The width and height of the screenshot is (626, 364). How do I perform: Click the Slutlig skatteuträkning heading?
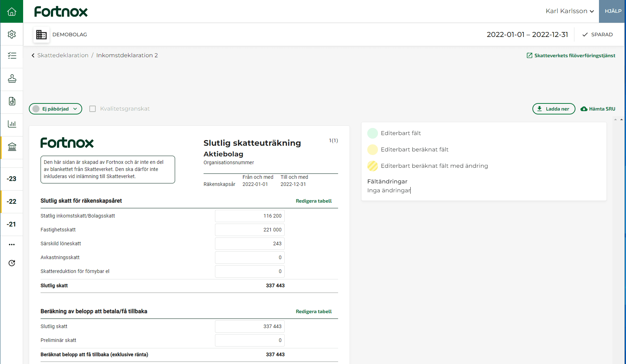pos(252,143)
